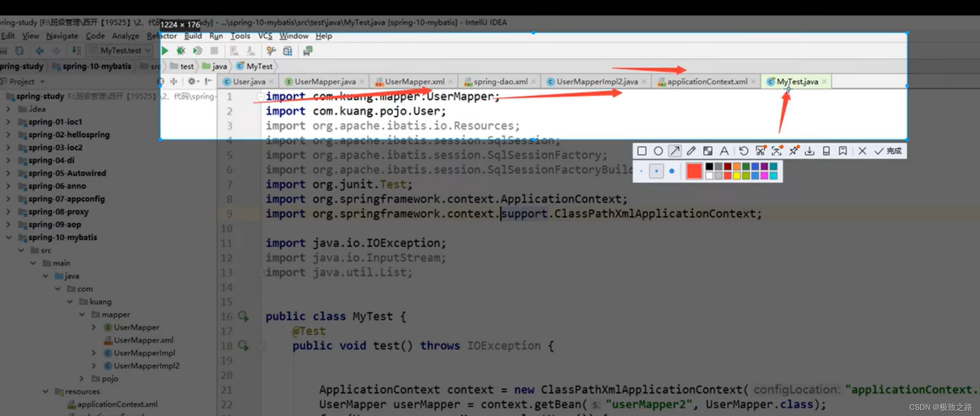Select the rectangle annotation tool
The image size is (980, 416).
point(641,151)
